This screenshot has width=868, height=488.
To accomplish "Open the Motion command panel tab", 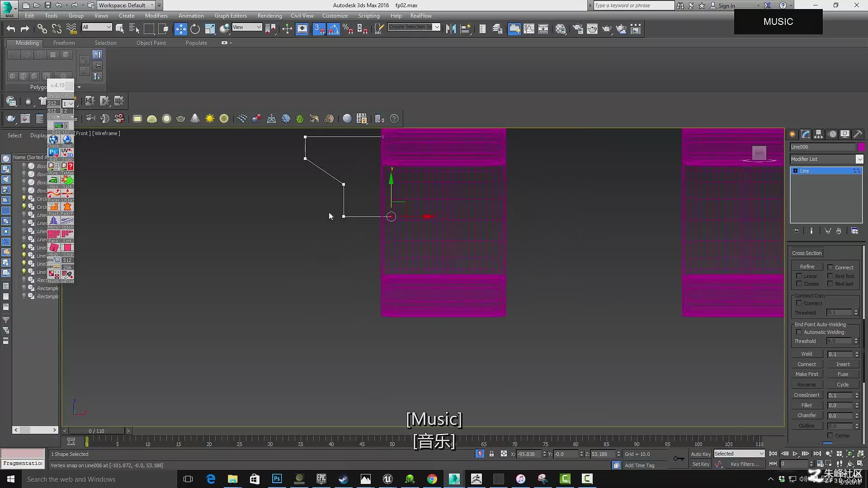I will pyautogui.click(x=832, y=134).
